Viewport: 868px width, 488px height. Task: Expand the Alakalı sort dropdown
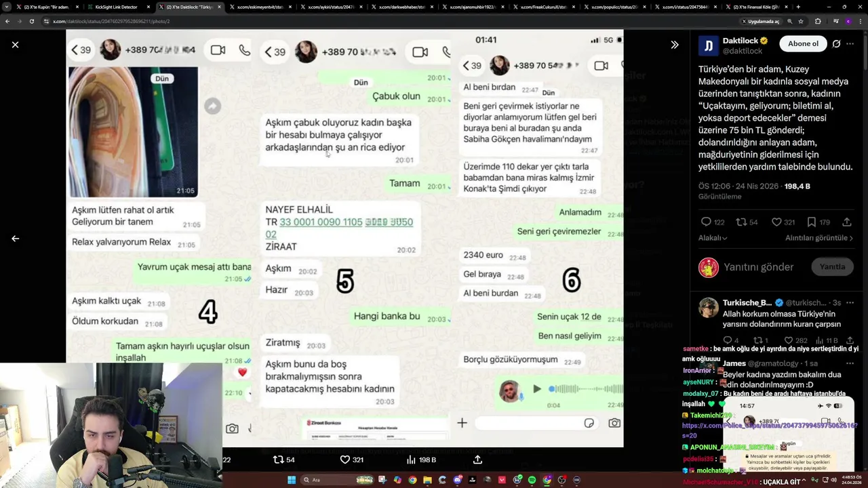click(713, 238)
